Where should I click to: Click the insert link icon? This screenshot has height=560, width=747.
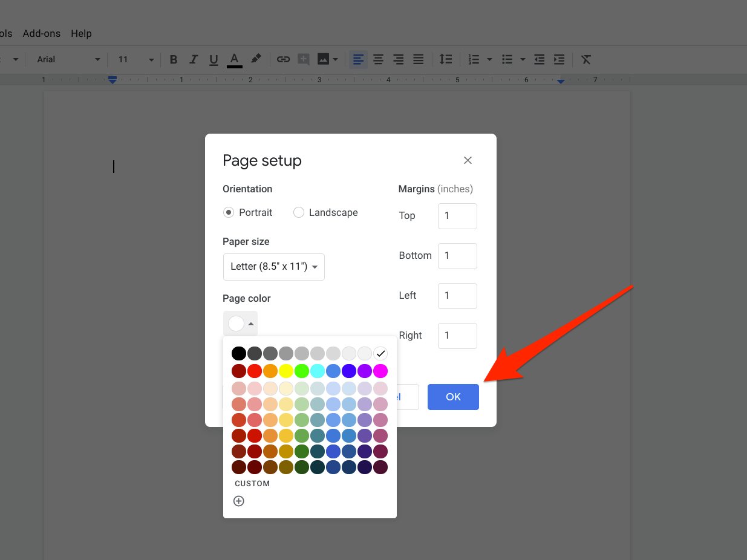[283, 59]
